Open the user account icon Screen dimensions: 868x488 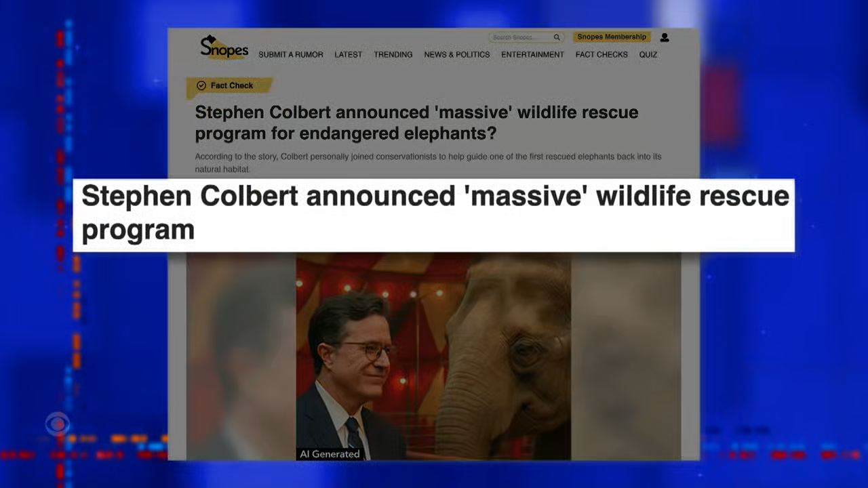coord(665,37)
